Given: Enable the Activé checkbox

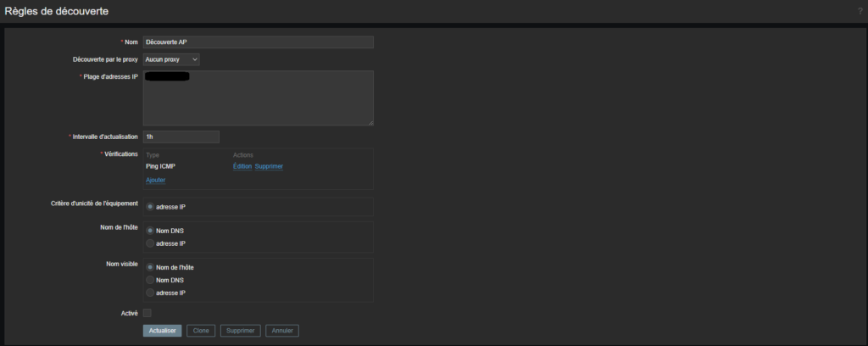Looking at the screenshot, I should click(x=147, y=313).
